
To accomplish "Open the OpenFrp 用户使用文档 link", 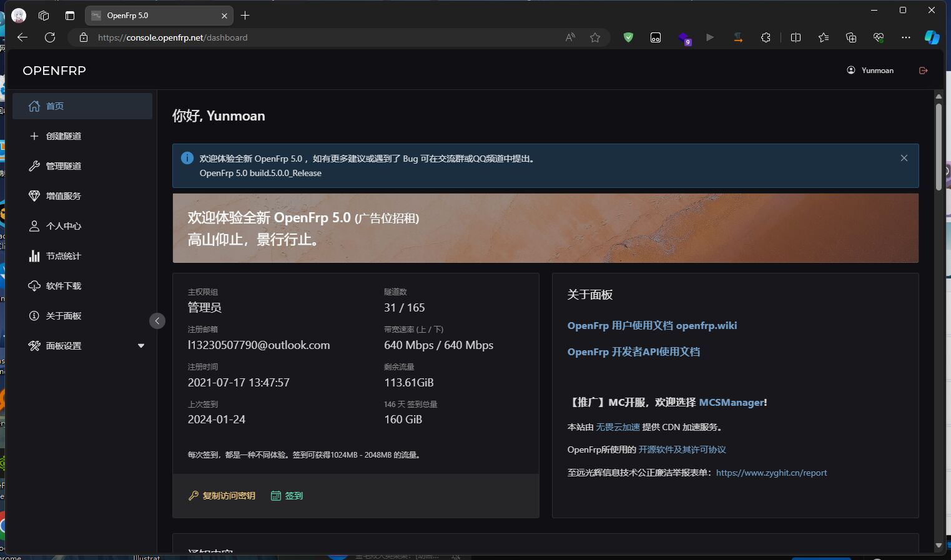I will (x=652, y=325).
